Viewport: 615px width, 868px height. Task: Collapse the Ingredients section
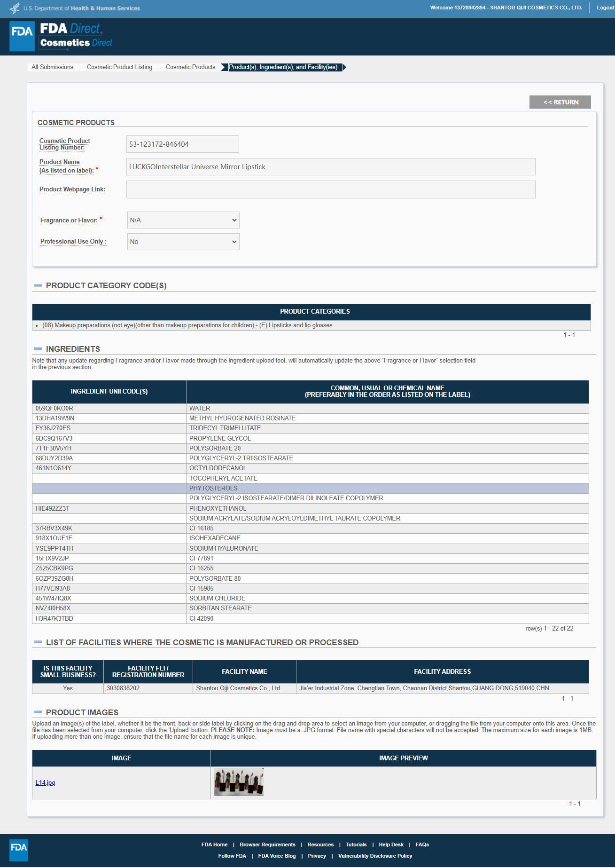tap(38, 349)
